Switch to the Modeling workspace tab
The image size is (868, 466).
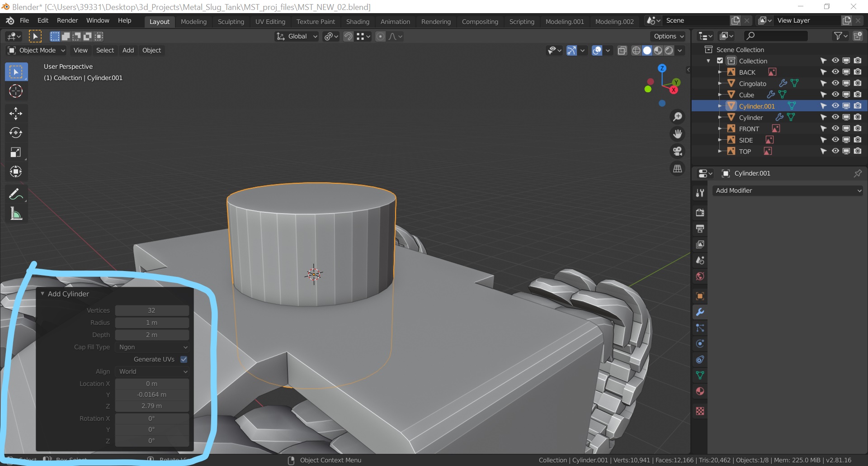pyautogui.click(x=193, y=21)
